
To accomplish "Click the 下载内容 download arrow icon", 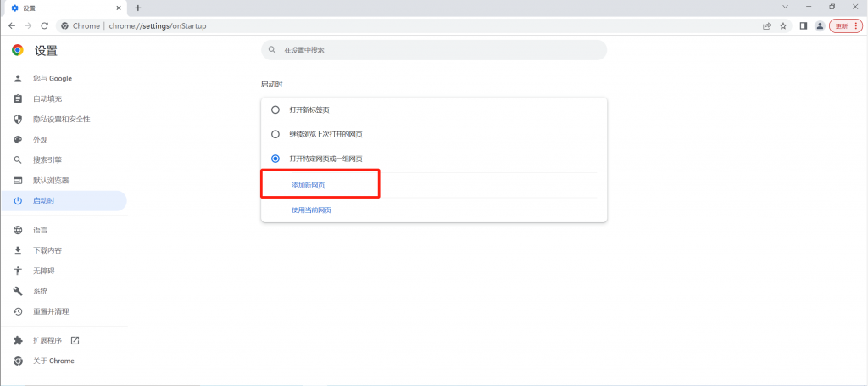I will coord(18,250).
